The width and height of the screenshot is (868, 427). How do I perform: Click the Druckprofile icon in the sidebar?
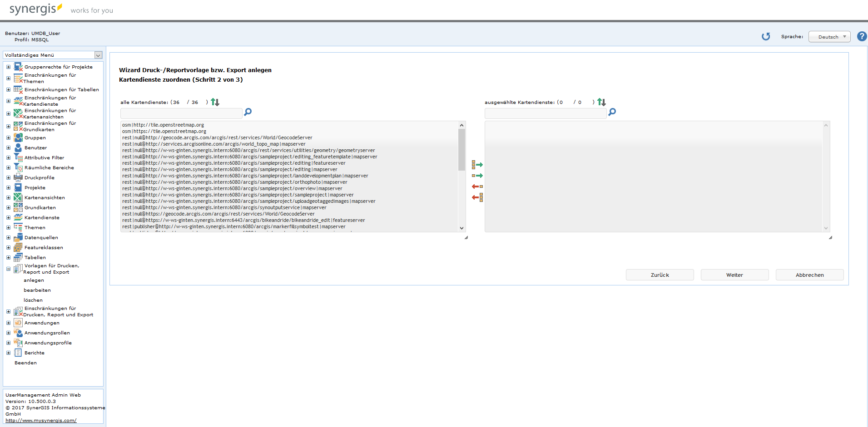[x=18, y=177]
